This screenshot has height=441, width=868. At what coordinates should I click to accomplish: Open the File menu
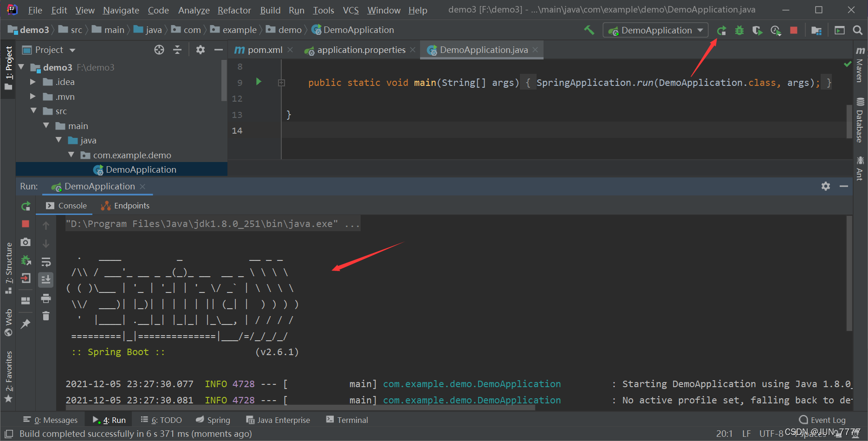(x=35, y=10)
